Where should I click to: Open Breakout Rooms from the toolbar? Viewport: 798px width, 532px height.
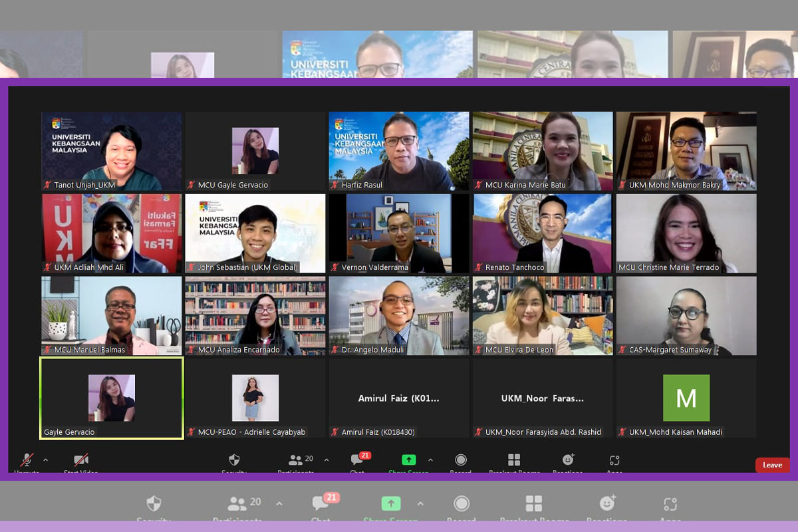coord(514,460)
